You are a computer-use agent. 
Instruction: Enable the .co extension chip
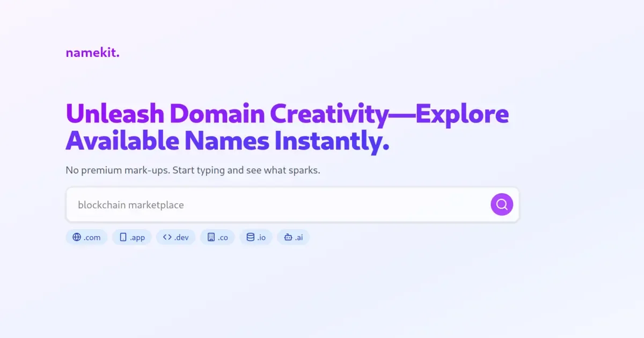[217, 237]
